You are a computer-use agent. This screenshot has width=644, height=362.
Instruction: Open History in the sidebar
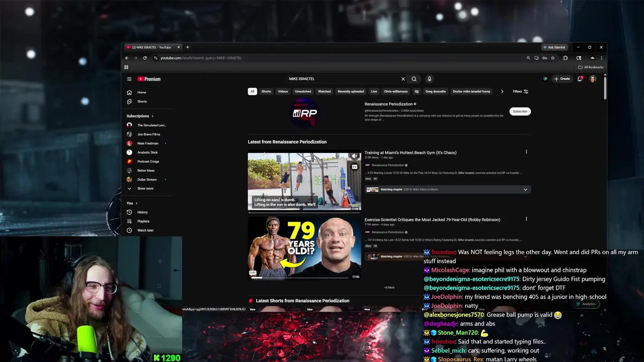(142, 212)
